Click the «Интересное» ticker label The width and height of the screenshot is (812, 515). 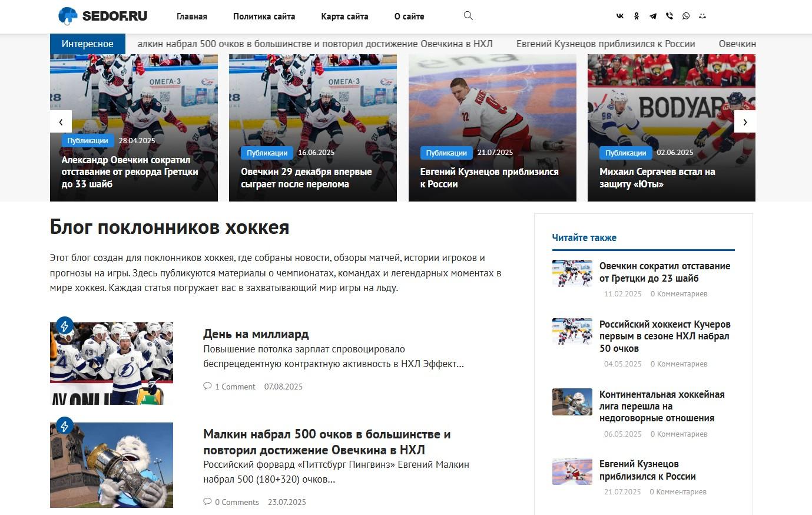tap(88, 44)
